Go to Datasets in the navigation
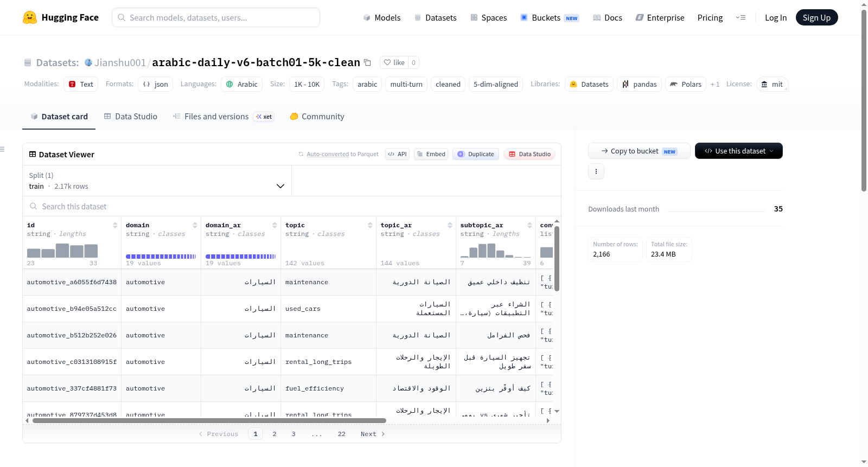868x467 pixels. click(x=435, y=17)
